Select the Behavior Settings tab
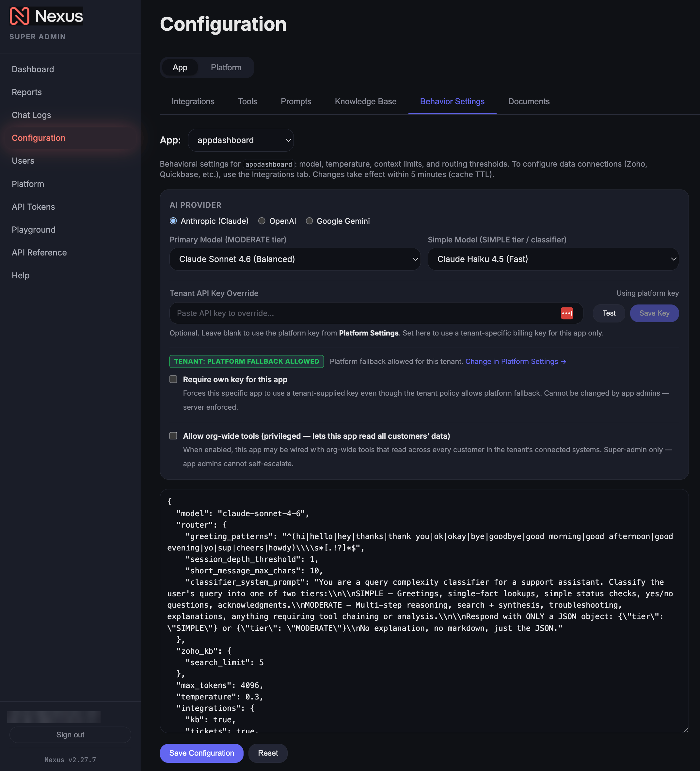This screenshot has width=700, height=771. click(x=452, y=102)
